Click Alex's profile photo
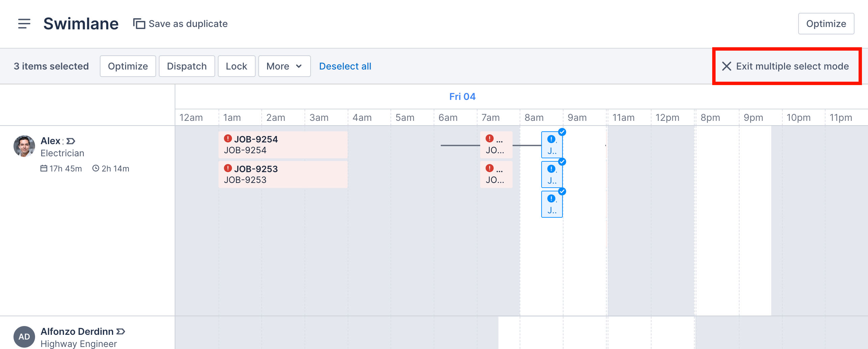This screenshot has width=868, height=349. click(x=24, y=146)
